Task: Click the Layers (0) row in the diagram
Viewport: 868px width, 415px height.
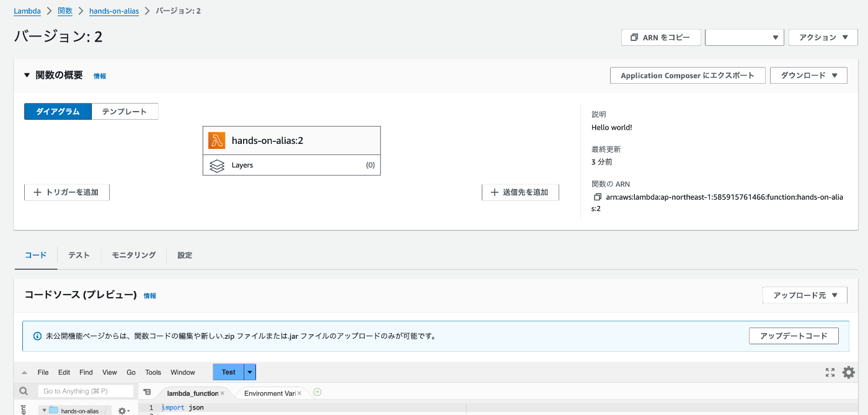Action: pos(291,166)
